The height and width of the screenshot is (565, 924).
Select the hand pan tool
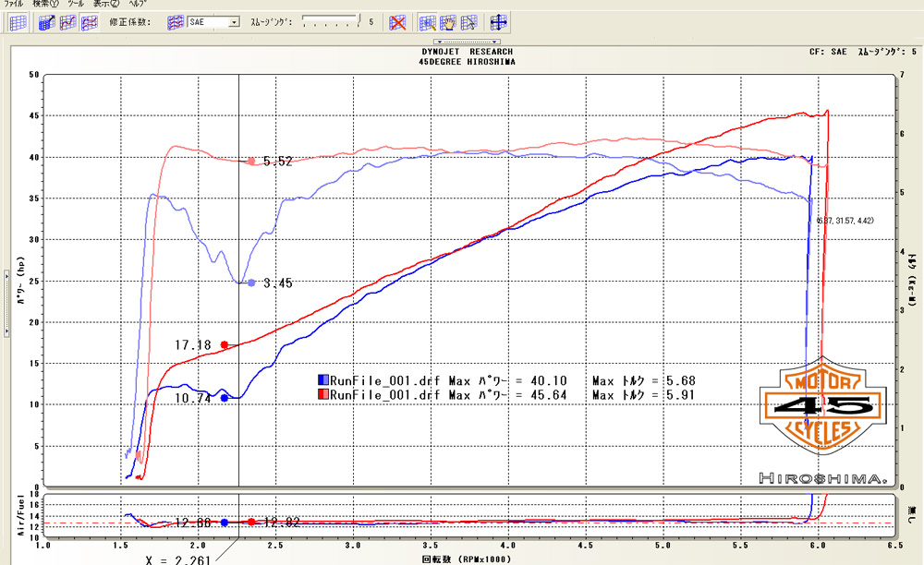pos(449,21)
